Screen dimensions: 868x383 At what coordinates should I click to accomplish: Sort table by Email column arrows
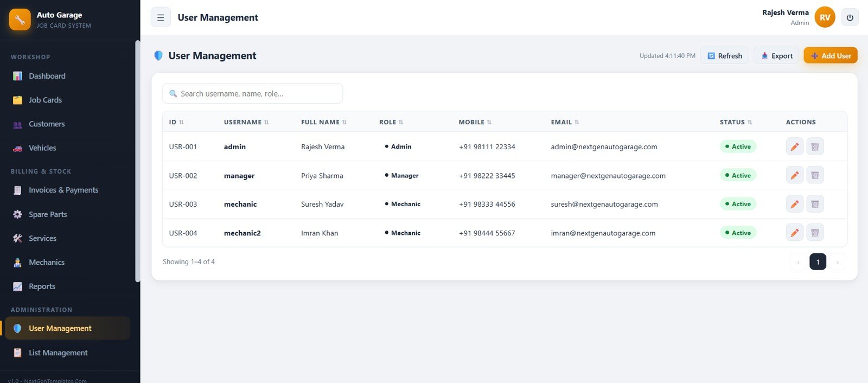(x=577, y=123)
